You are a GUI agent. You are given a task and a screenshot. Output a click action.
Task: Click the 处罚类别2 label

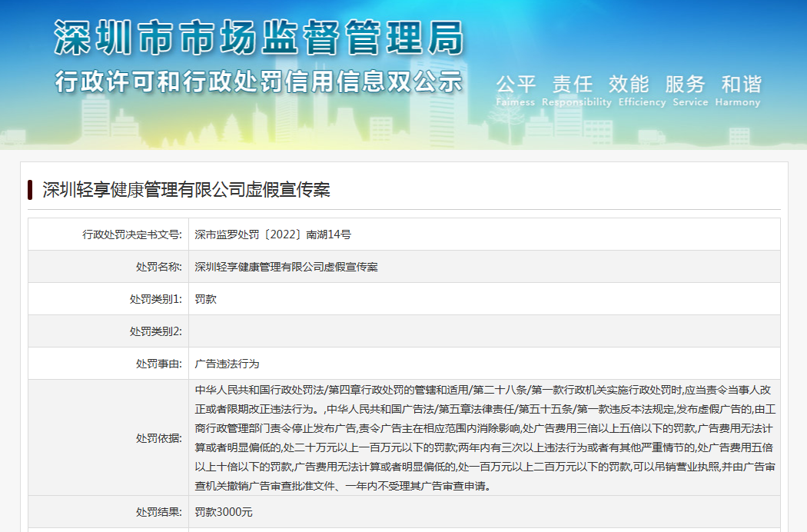coord(156,331)
